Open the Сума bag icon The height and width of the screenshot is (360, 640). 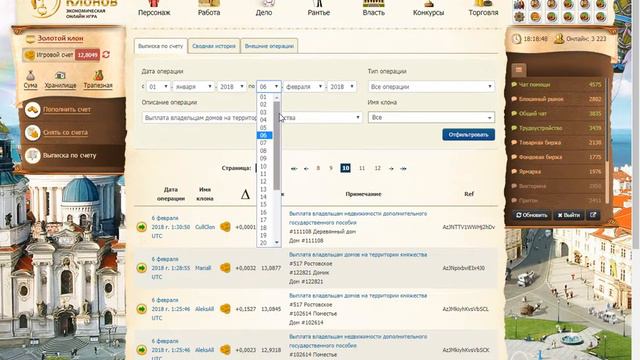tap(31, 76)
